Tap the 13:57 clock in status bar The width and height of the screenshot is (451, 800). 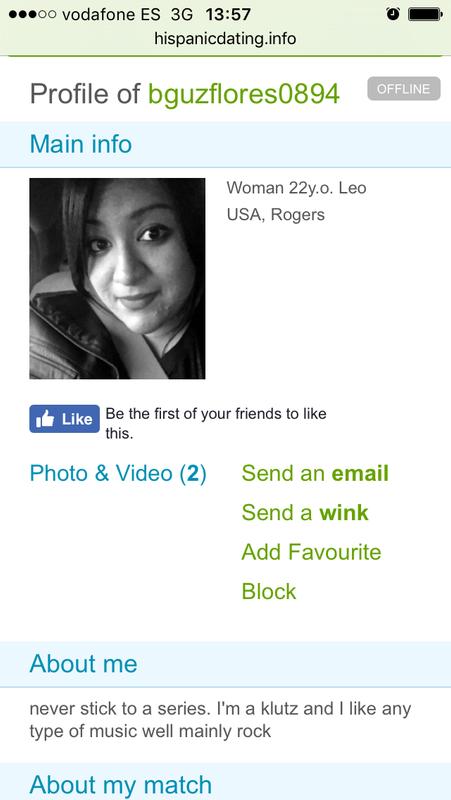pos(229,14)
